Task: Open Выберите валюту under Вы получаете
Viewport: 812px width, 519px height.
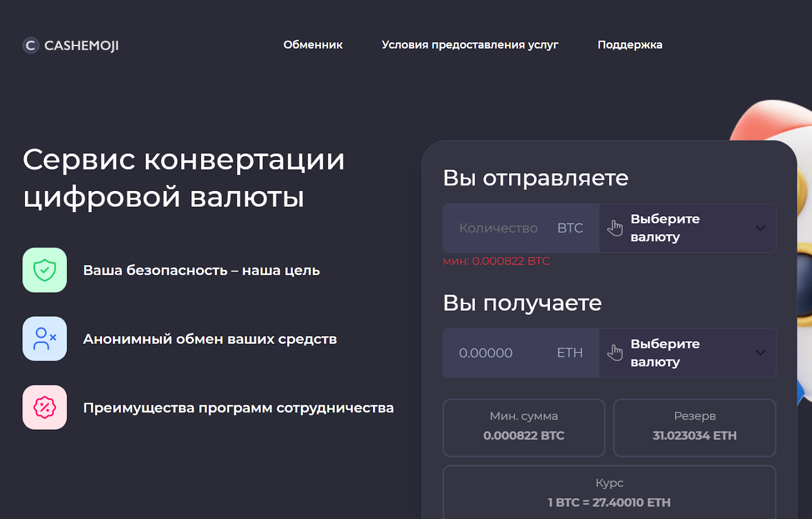Action: (x=665, y=352)
